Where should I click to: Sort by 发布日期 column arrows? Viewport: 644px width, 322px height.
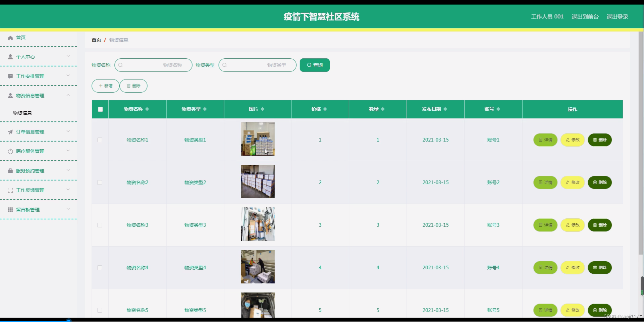click(445, 109)
